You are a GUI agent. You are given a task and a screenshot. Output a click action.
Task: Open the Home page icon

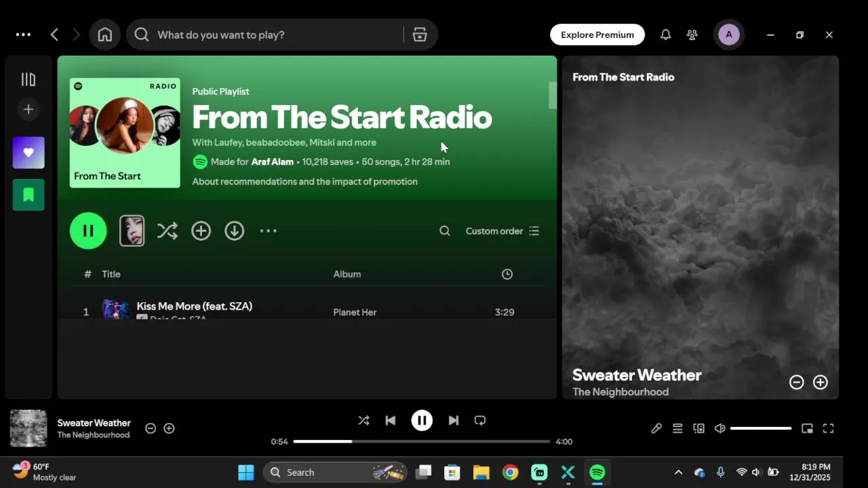tap(104, 35)
